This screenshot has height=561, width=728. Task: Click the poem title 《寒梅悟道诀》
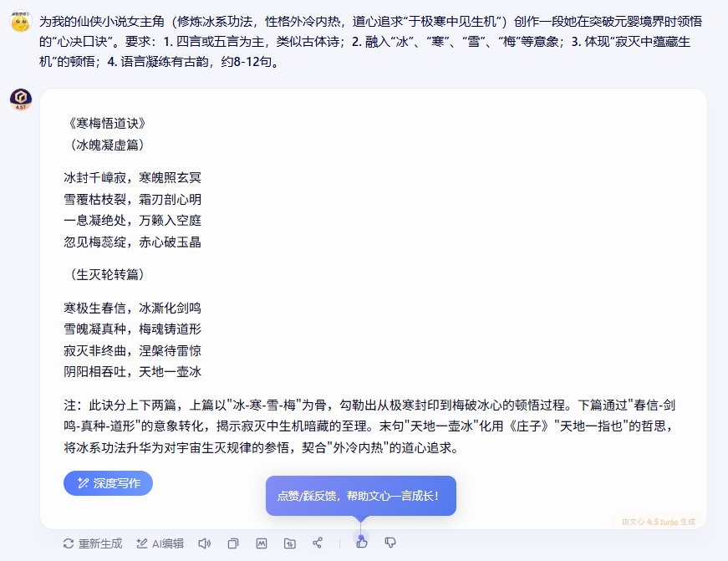[x=107, y=124]
